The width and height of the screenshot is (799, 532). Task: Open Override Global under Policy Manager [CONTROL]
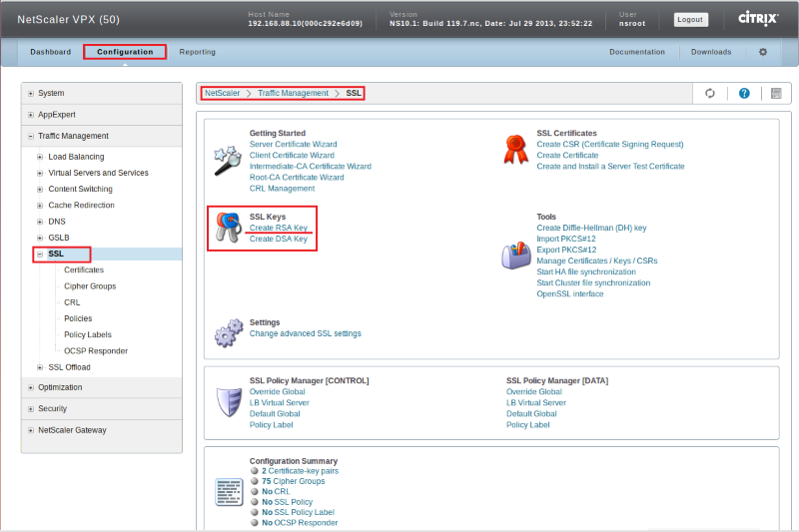tap(278, 391)
